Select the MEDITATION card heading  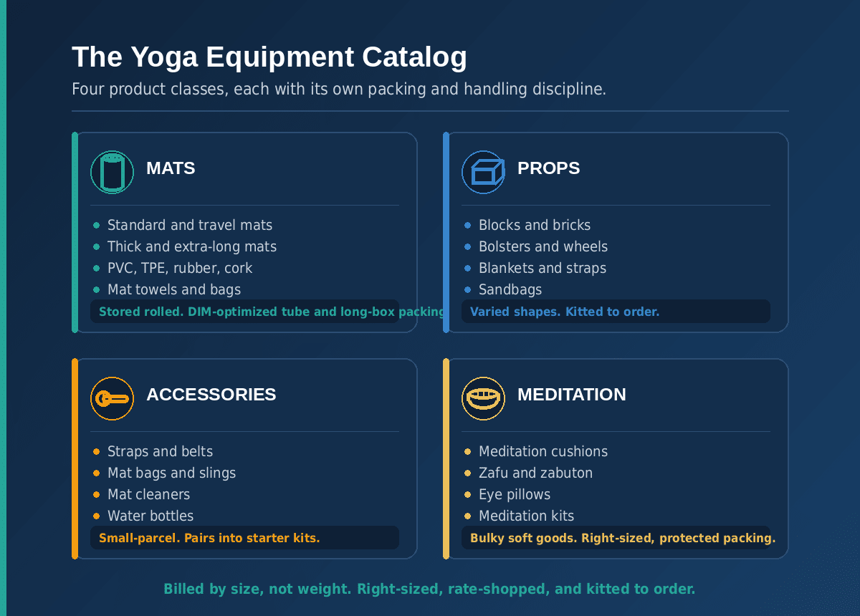coord(571,395)
